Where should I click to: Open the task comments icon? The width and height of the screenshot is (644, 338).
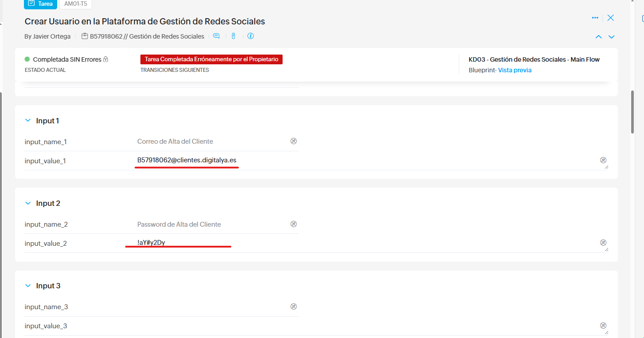[x=216, y=36]
